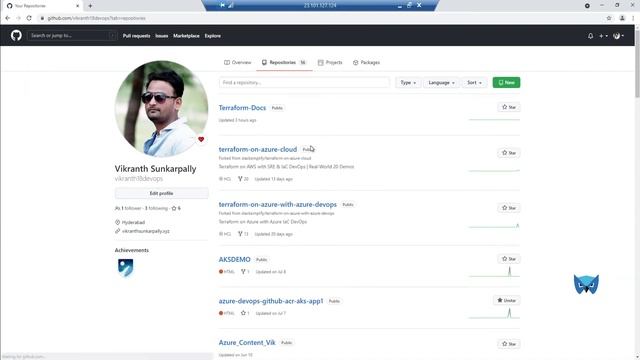Click the activity graph for AKSDEMO
The image size is (640, 360).
tap(494, 272)
